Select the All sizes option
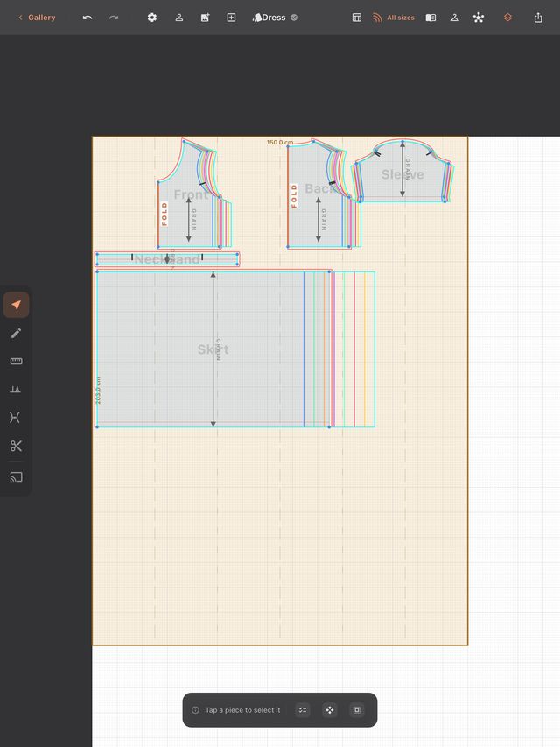This screenshot has height=747, width=560. pos(394,18)
